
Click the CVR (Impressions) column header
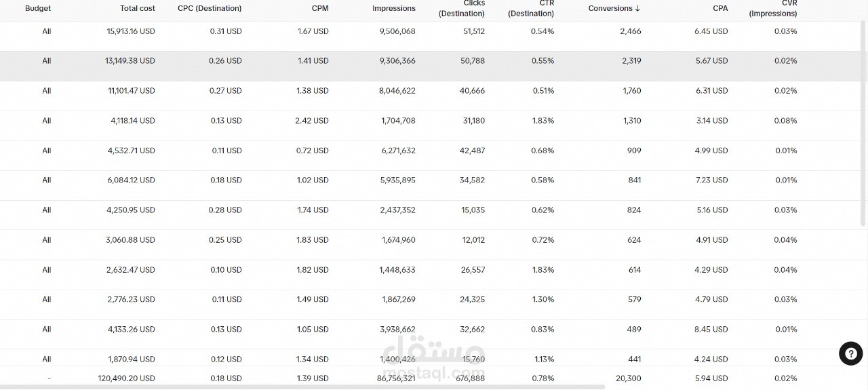[x=773, y=8]
